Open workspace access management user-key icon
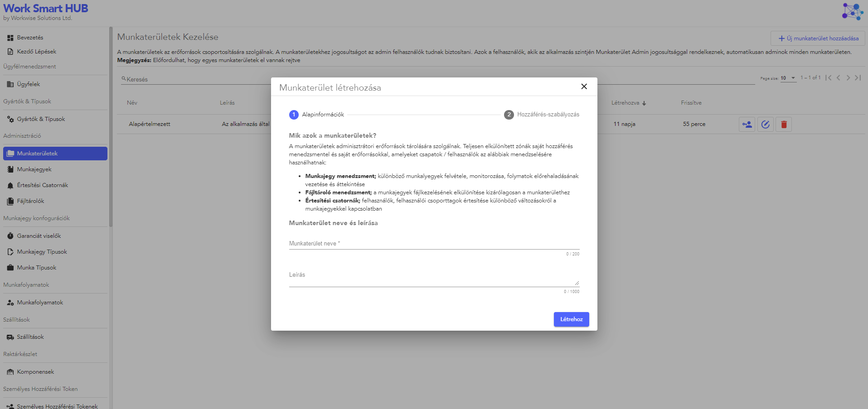The image size is (868, 409). click(x=747, y=124)
